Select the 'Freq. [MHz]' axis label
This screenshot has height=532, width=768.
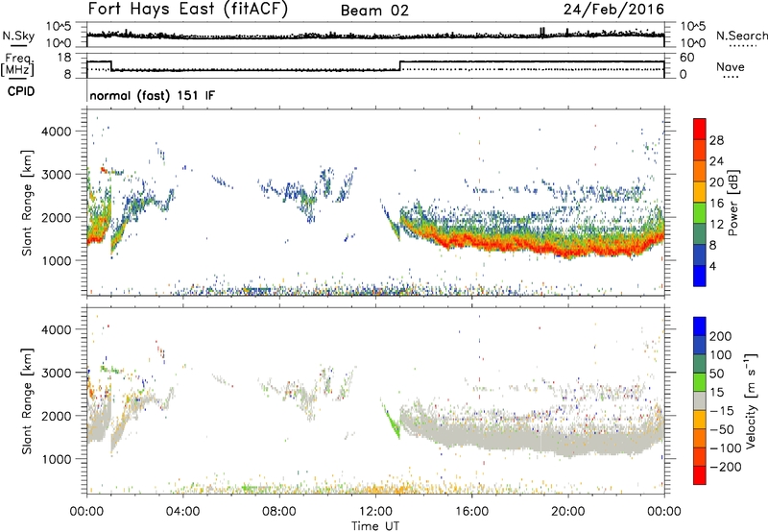(x=17, y=64)
